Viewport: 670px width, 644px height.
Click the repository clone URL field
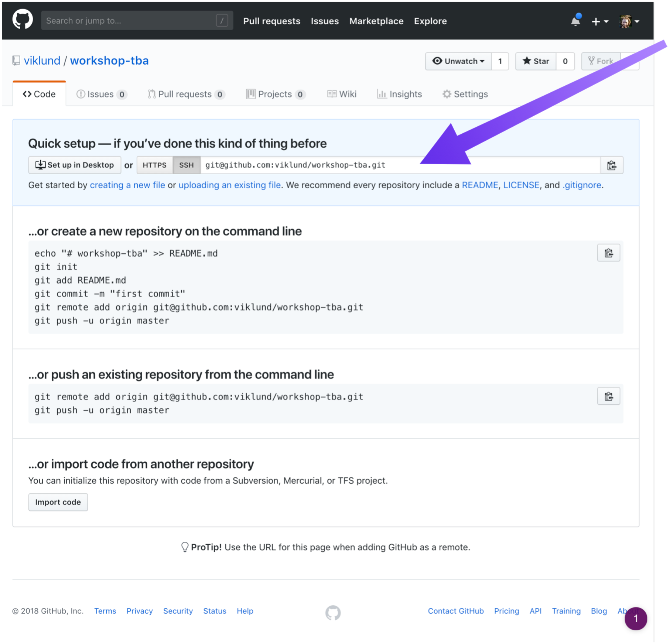(x=400, y=165)
